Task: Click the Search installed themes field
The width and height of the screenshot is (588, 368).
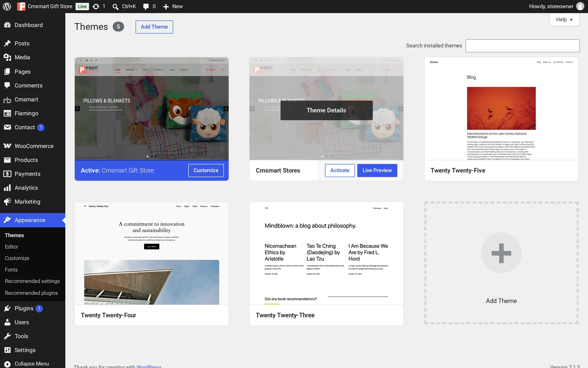Action: click(522, 46)
